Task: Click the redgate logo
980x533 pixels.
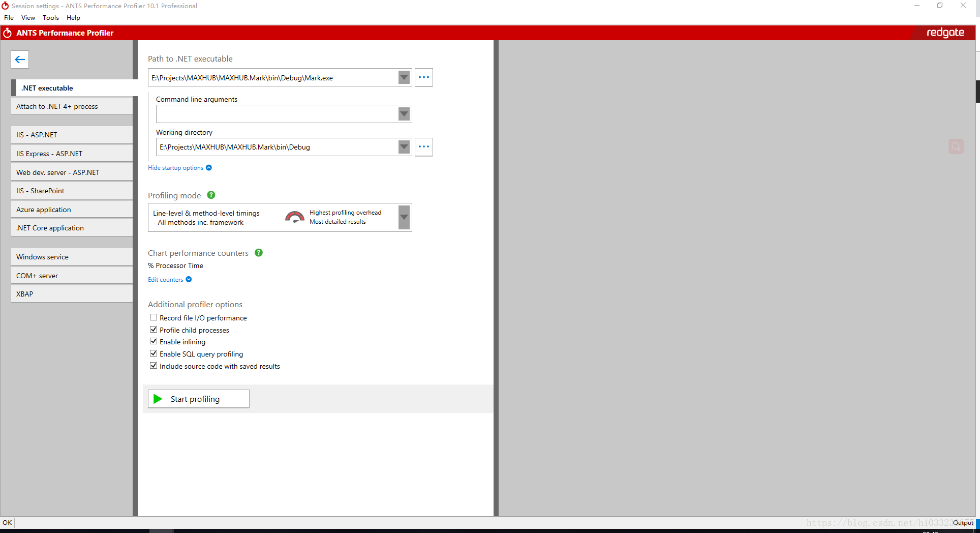Action: point(945,33)
